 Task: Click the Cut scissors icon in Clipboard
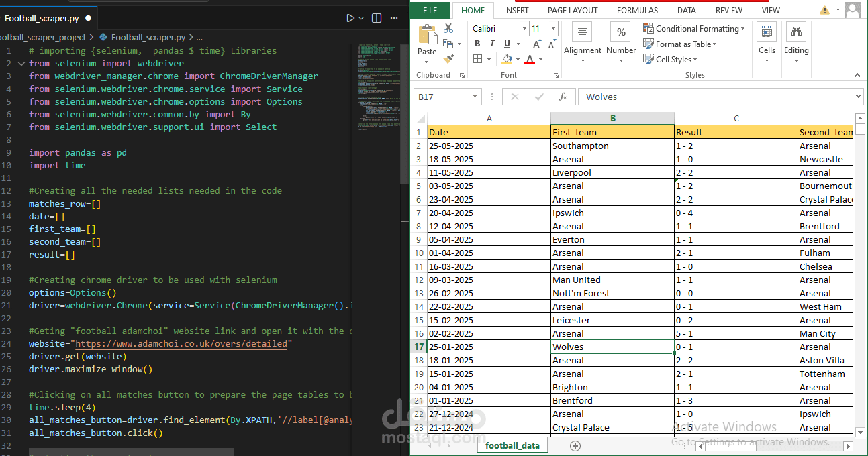(448, 28)
